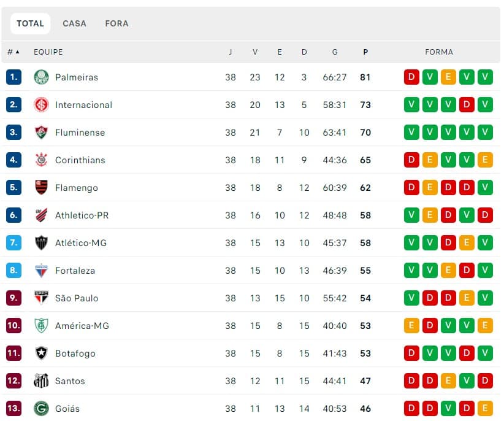The height and width of the screenshot is (421, 504).
Task: Select the Flamengo team crest
Action: click(x=41, y=188)
